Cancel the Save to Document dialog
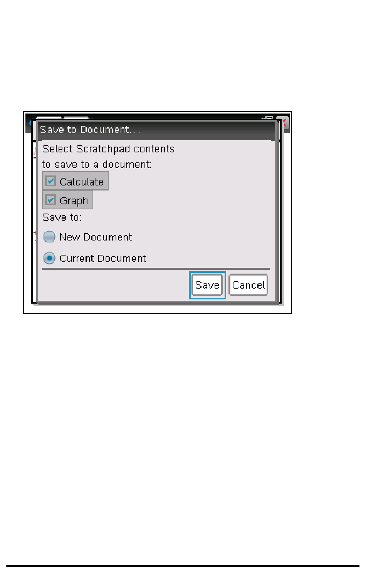This screenshot has height=588, width=366. point(248,285)
